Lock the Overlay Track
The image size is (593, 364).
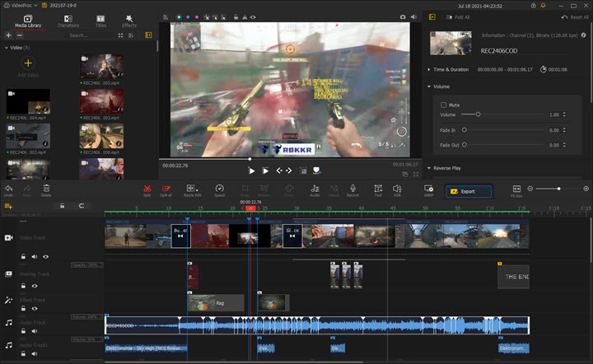pos(23,286)
